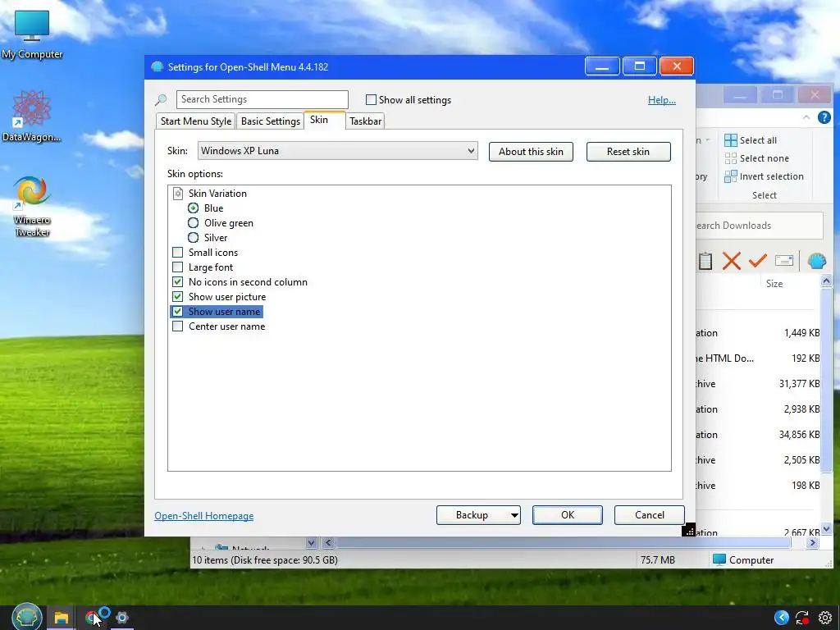Open Explorer help question mark icon
The image size is (840, 630).
(x=824, y=117)
